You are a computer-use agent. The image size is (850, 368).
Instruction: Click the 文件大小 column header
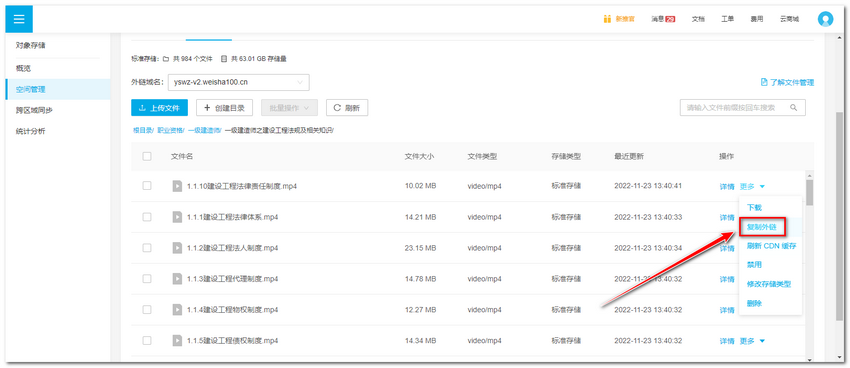419,156
